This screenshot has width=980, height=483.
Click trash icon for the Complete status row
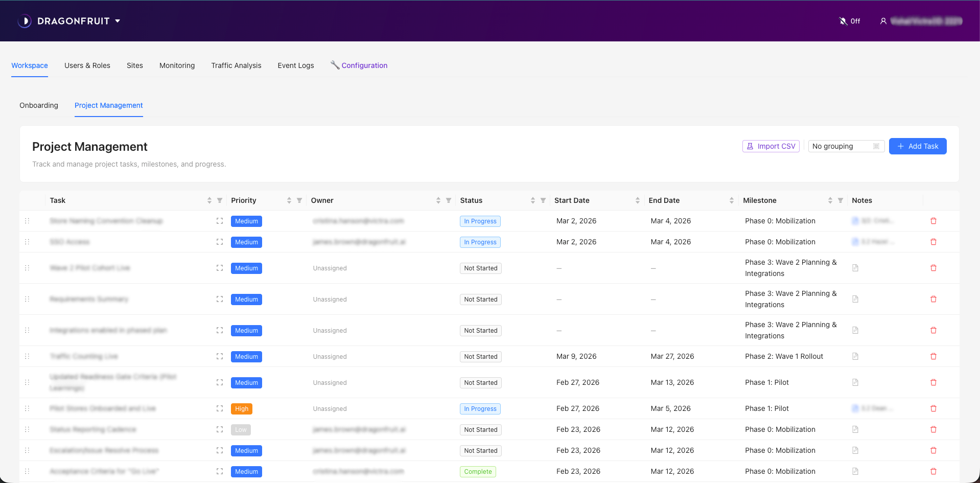point(933,471)
